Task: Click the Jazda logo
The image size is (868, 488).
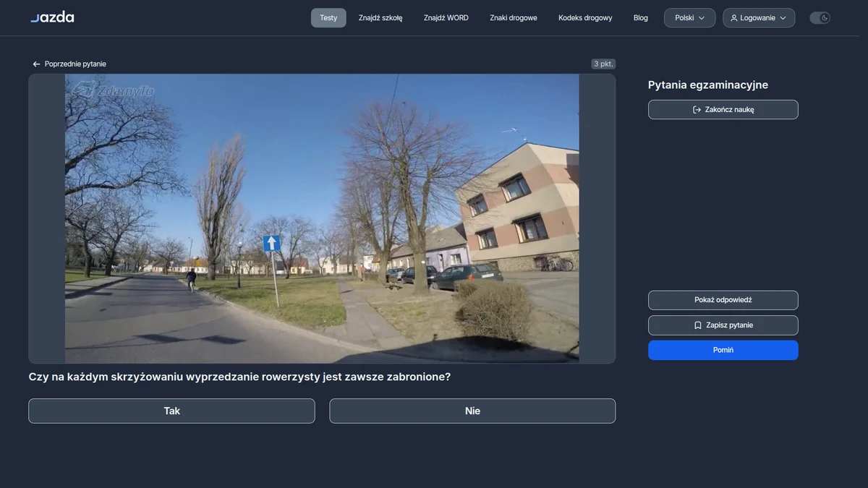Action: point(52,17)
